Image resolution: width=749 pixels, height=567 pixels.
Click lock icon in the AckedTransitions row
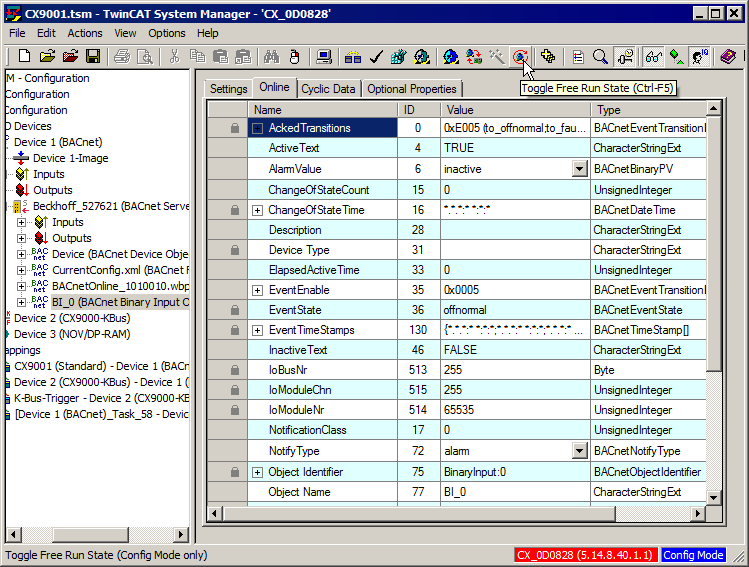(x=235, y=128)
